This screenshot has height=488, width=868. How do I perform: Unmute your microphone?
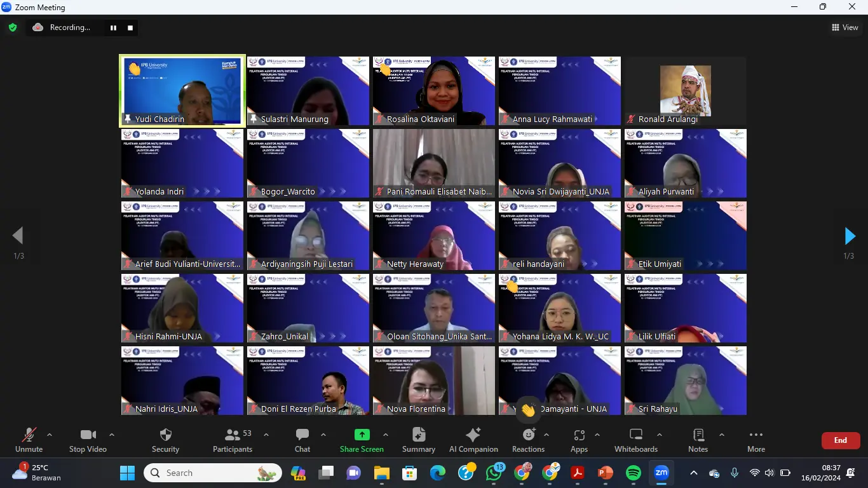click(29, 440)
